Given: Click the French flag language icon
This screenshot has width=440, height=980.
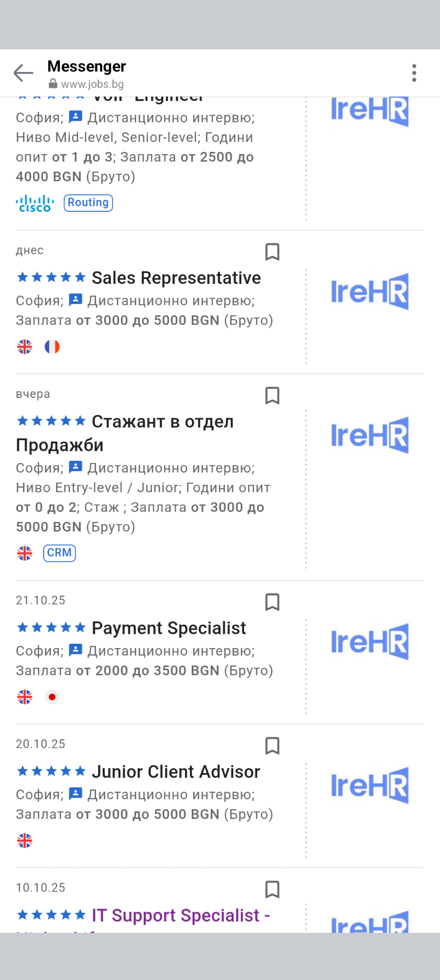Looking at the screenshot, I should click(52, 347).
